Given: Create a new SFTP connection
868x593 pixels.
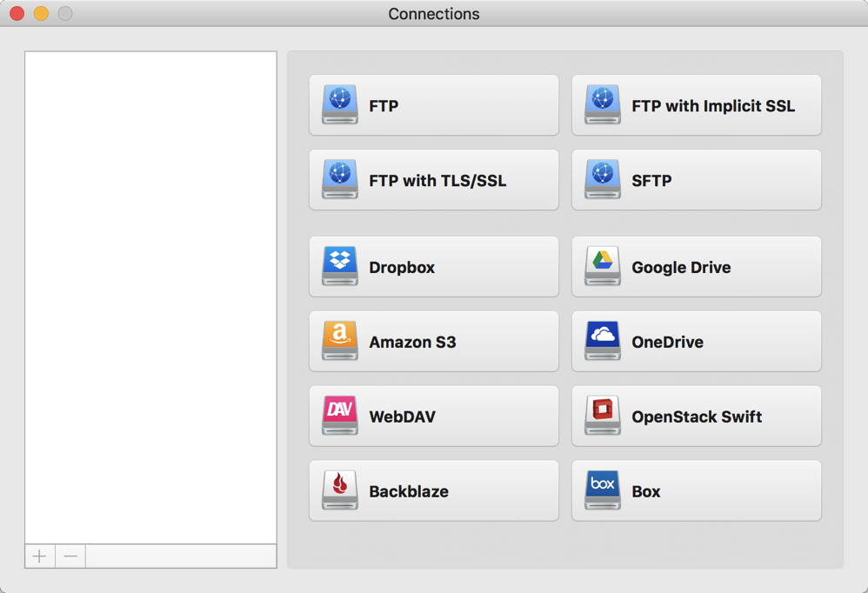Looking at the screenshot, I should click(697, 180).
